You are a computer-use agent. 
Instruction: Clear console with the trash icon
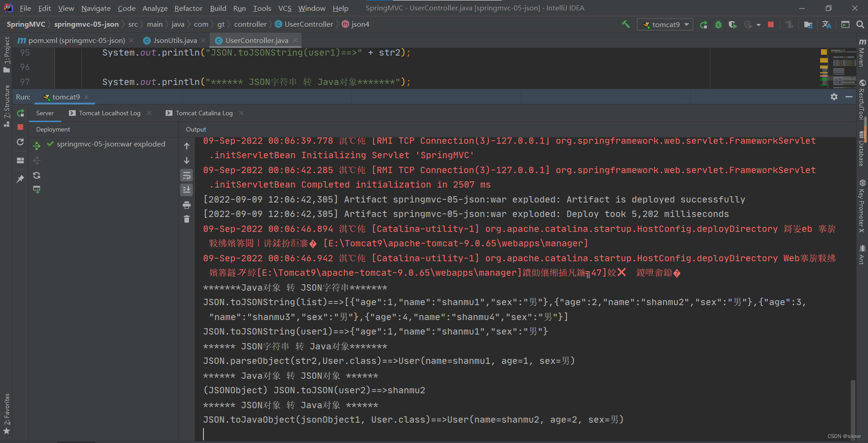[x=187, y=219]
